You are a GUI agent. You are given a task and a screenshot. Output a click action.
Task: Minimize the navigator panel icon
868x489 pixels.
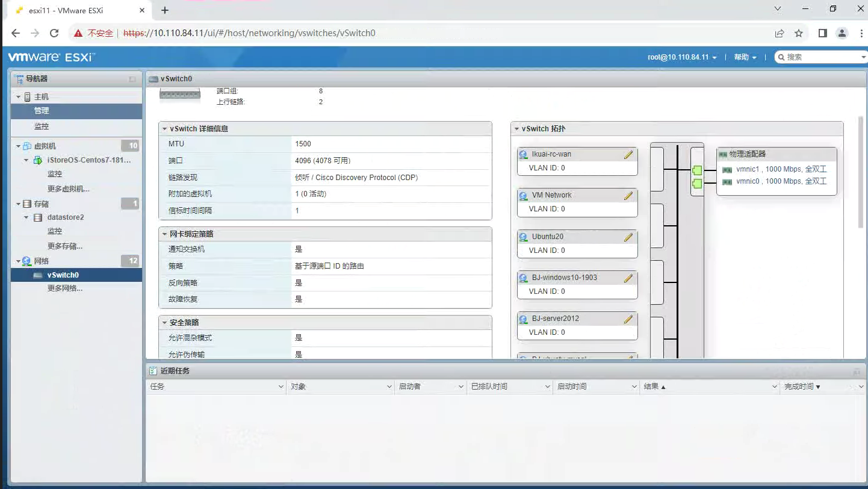[x=132, y=79]
